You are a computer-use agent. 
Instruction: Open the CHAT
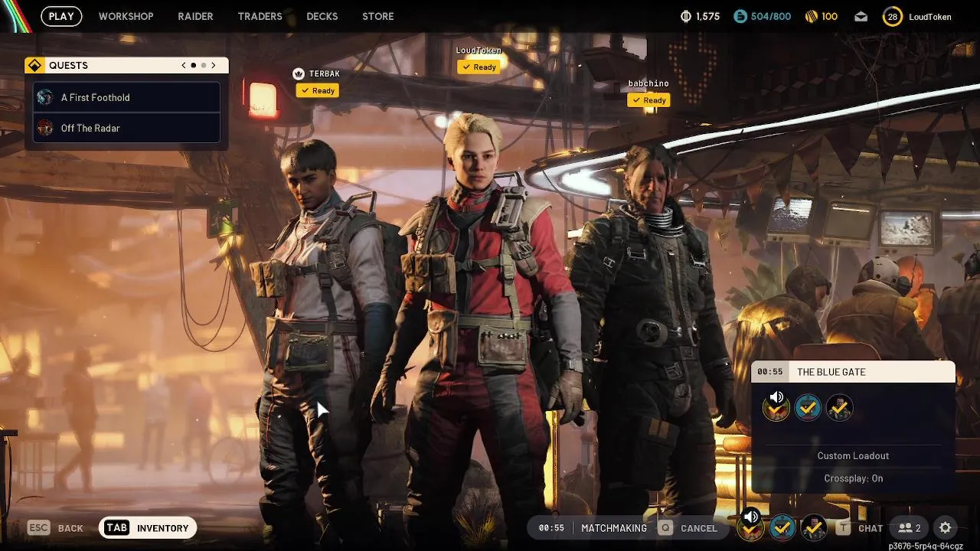tap(871, 528)
